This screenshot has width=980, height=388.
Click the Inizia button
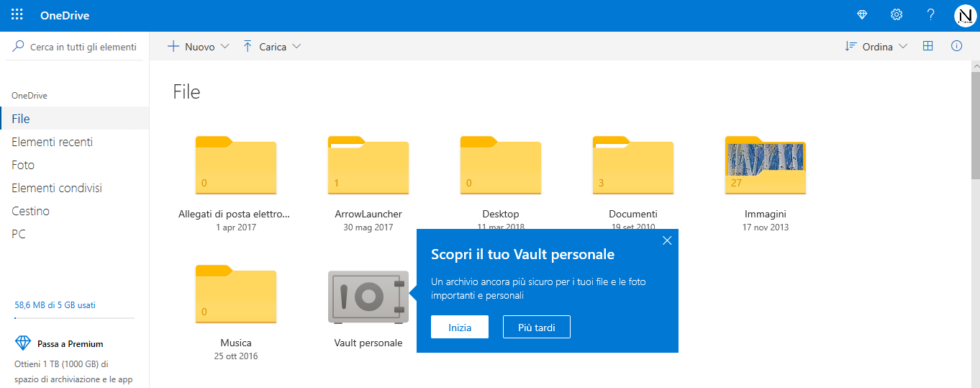(460, 328)
